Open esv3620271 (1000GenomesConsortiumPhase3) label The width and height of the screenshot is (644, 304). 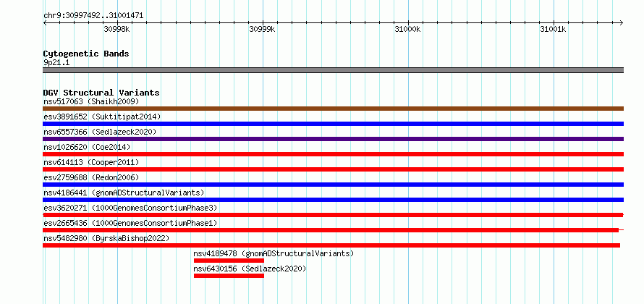(x=130, y=208)
